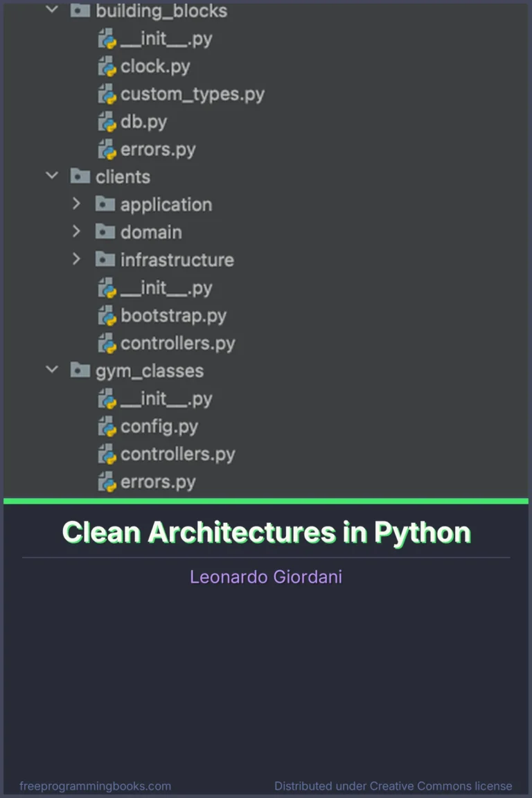Image resolution: width=532 pixels, height=798 pixels.
Task: Click the Python icon beside config.py
Action: tap(107, 427)
